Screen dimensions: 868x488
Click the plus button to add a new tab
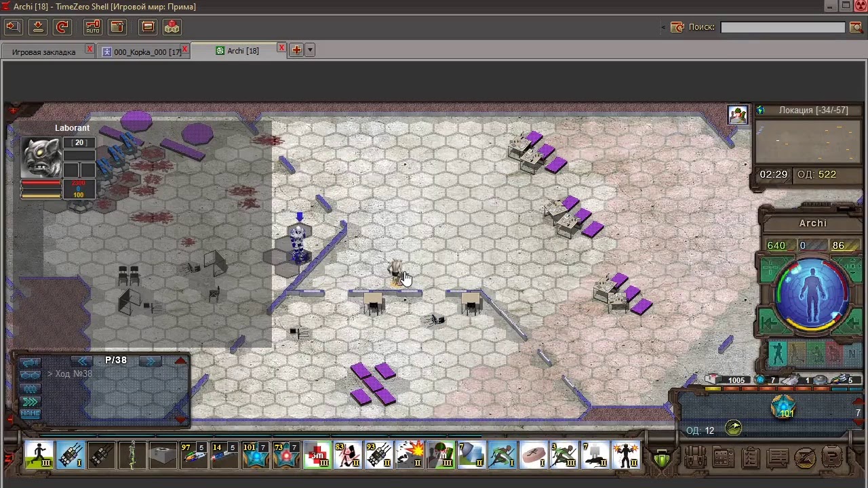point(296,50)
